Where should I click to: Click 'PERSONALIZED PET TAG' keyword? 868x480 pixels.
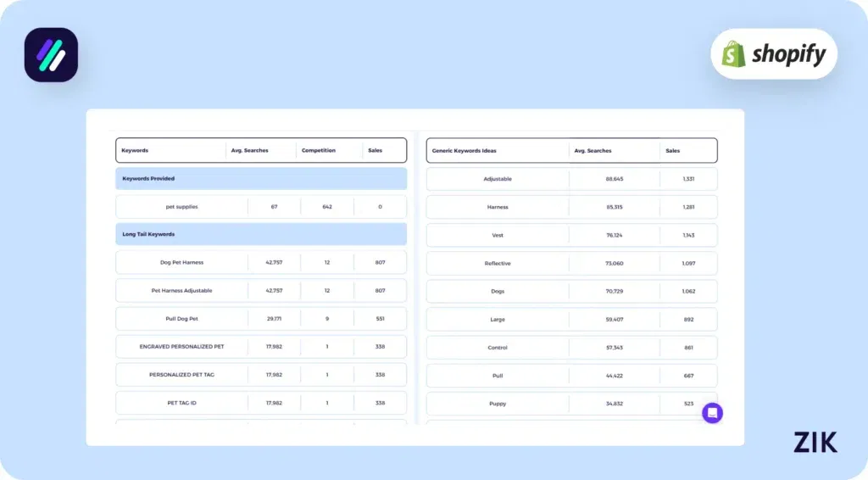pos(181,375)
